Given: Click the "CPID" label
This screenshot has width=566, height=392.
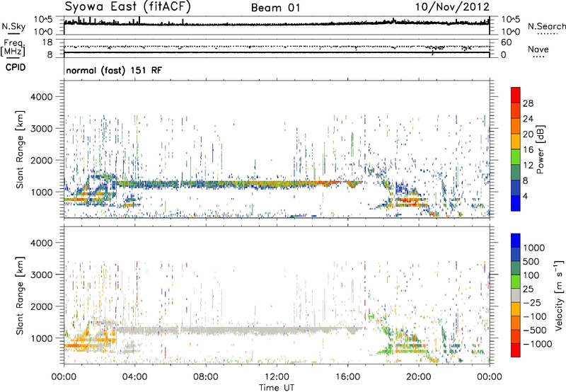Looking at the screenshot, I should (x=15, y=67).
